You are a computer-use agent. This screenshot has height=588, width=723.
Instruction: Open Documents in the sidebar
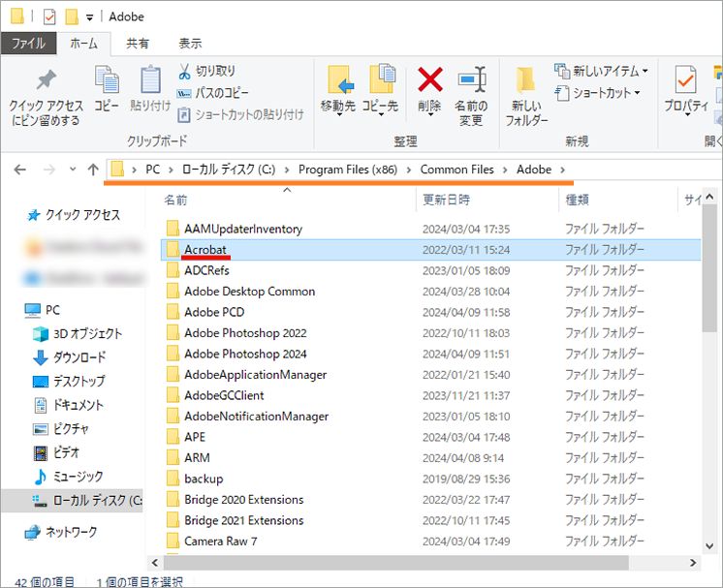[68, 405]
